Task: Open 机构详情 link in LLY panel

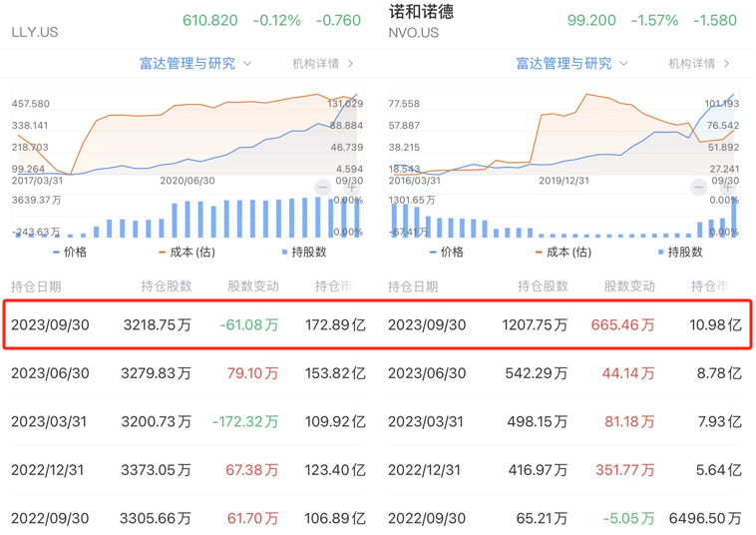Action: (x=323, y=64)
